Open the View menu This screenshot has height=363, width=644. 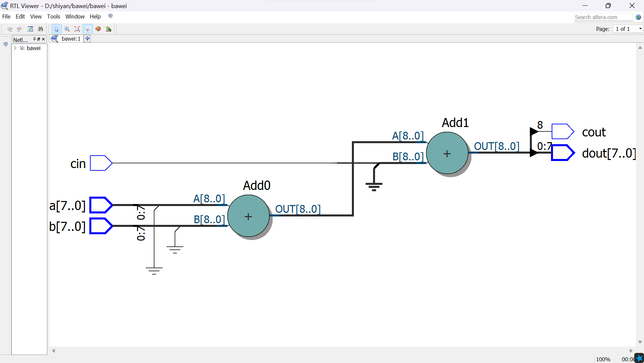coord(36,16)
